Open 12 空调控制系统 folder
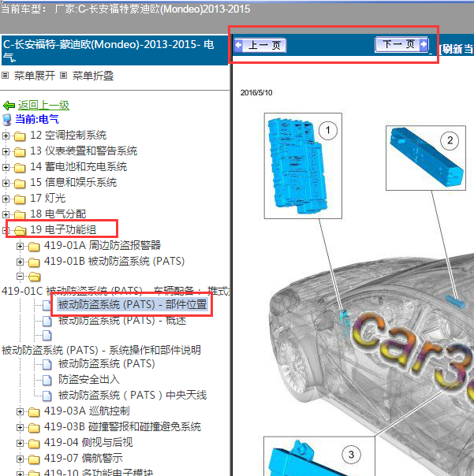Screen dimensions: 474x476 click(68, 136)
